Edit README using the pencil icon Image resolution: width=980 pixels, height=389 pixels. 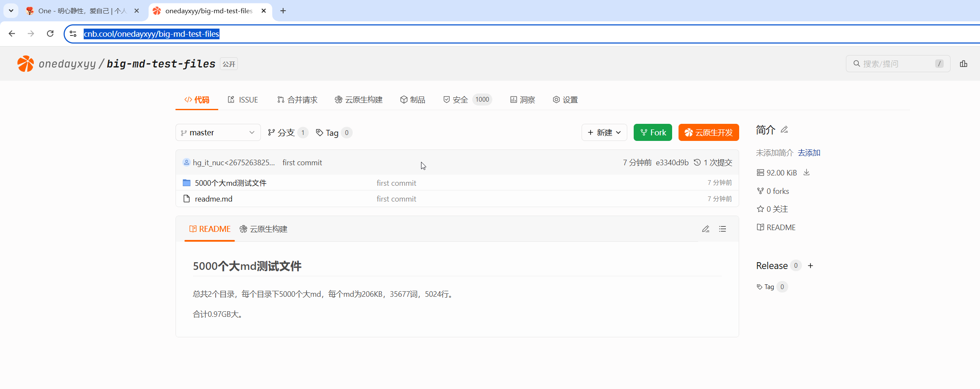(x=705, y=229)
